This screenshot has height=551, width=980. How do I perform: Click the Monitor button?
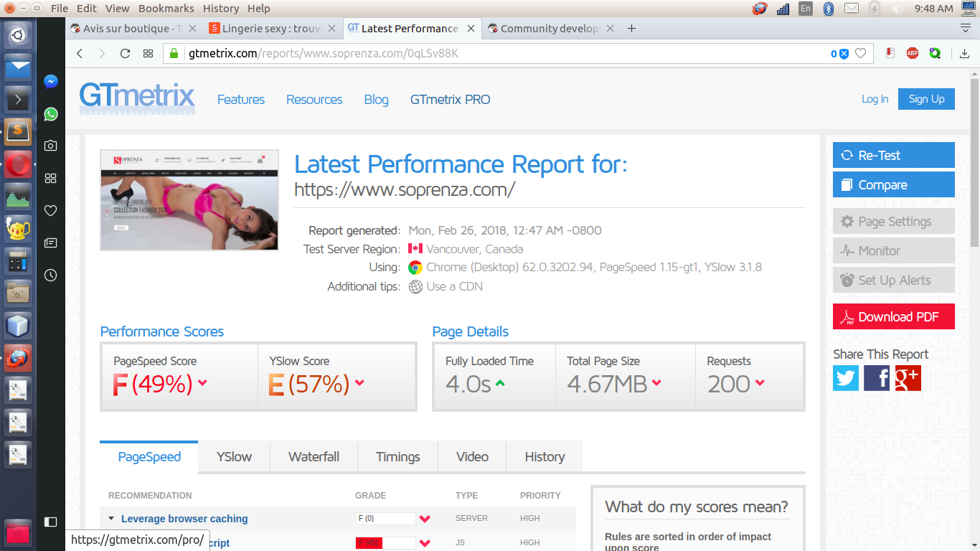tap(894, 250)
